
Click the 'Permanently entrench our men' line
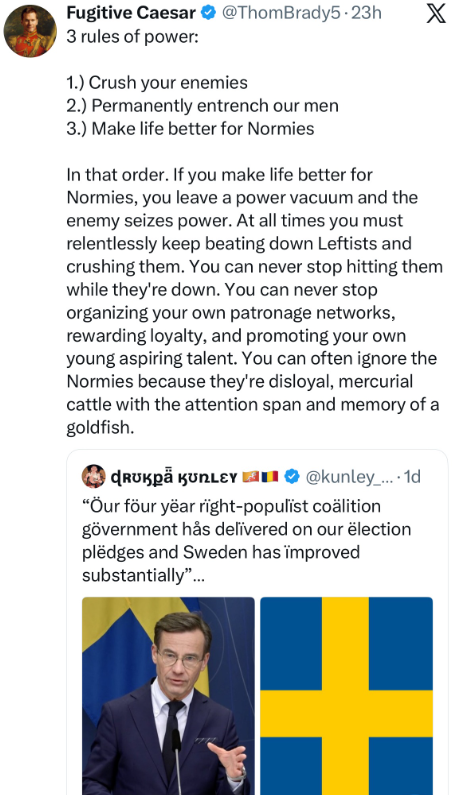[x=202, y=105]
